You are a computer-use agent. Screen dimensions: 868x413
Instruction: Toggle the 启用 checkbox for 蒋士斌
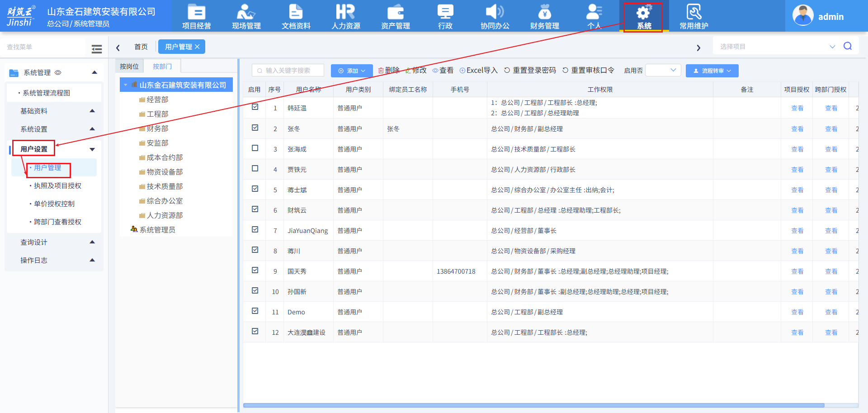pyautogui.click(x=255, y=189)
